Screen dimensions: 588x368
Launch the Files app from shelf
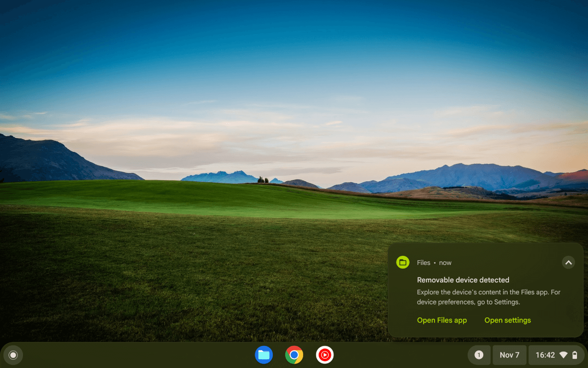pyautogui.click(x=264, y=355)
